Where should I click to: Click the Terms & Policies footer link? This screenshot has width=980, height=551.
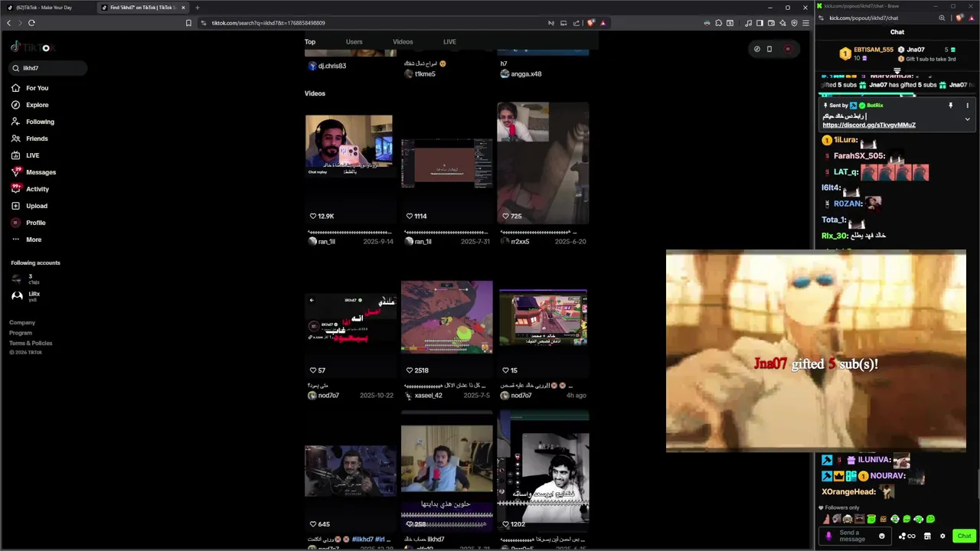pos(31,343)
